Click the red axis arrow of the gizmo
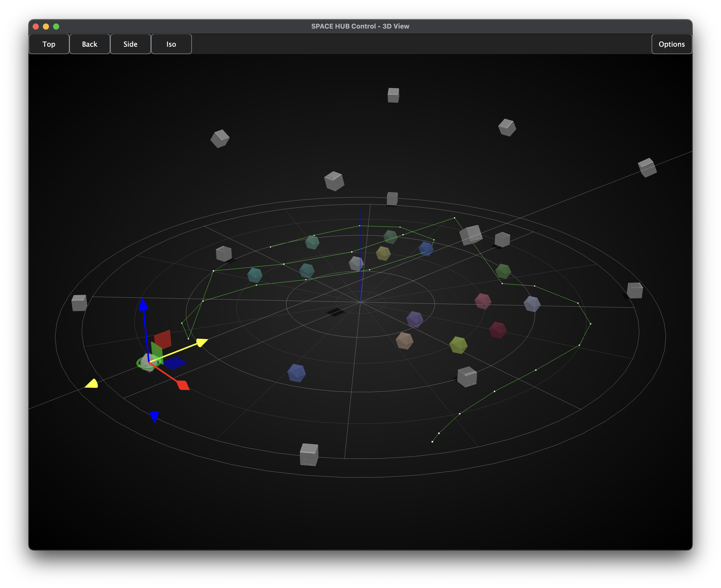Image resolution: width=721 pixels, height=588 pixels. pos(183,385)
